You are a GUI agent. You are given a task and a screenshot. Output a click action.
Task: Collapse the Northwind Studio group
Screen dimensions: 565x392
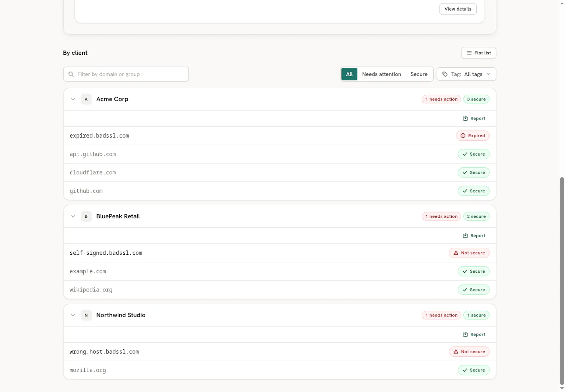tap(73, 315)
